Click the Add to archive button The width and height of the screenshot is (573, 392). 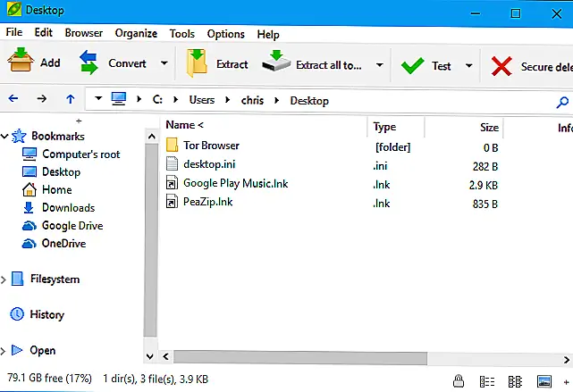[34, 63]
